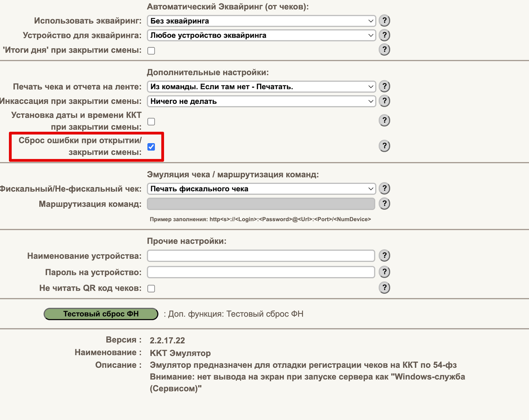The width and height of the screenshot is (529, 420).
Task: Tick 'Не читать QR код чеков' checkbox
Action: click(x=151, y=288)
